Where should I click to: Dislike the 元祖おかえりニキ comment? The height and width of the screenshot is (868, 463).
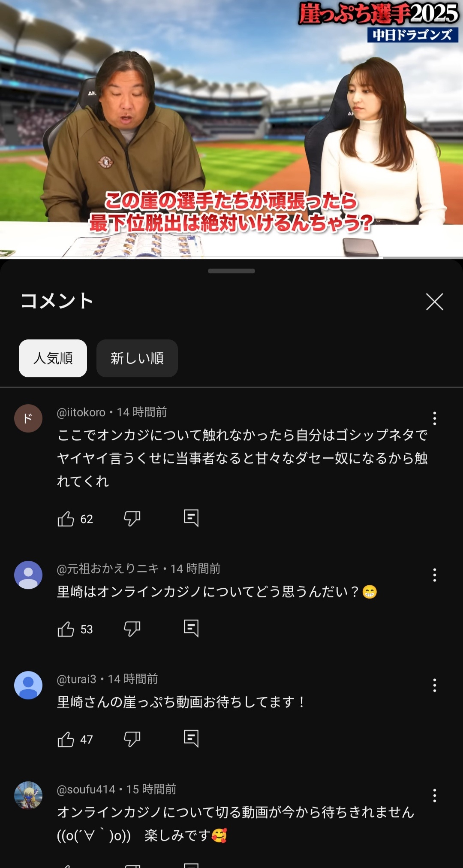pyautogui.click(x=132, y=629)
